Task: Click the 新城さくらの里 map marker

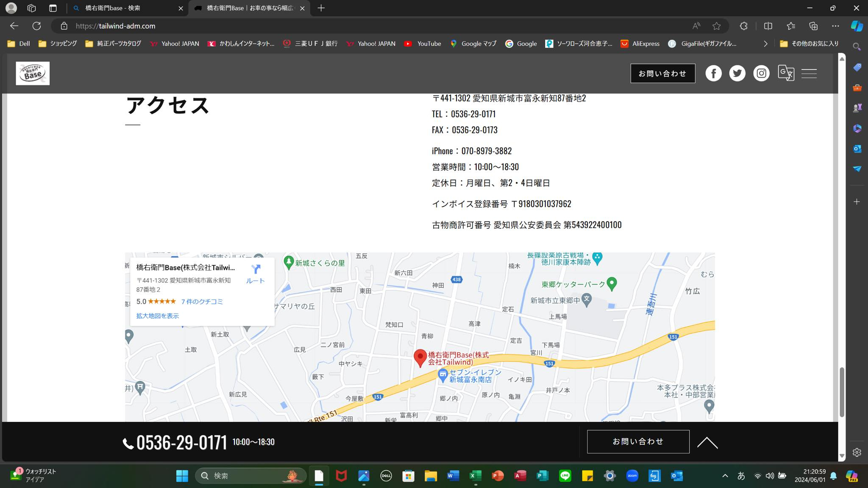Action: point(289,263)
